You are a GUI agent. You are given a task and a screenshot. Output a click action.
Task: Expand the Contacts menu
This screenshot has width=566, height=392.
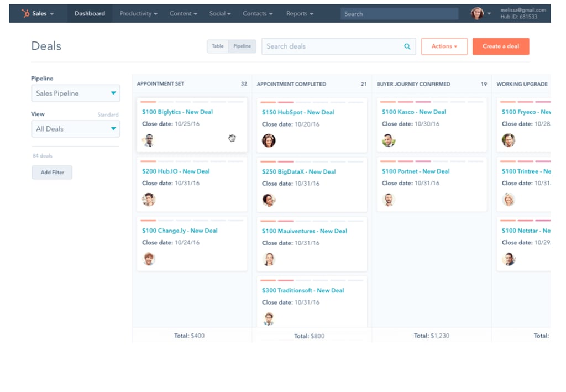[258, 13]
